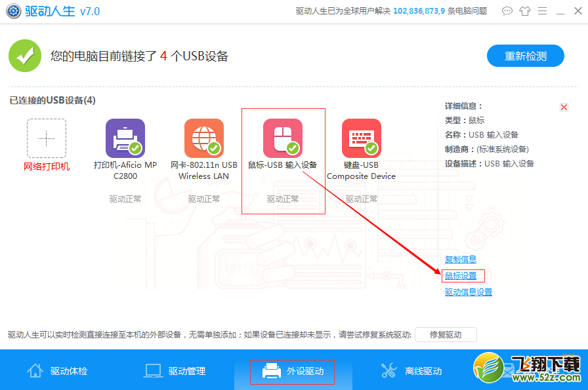Switch to the 驱动体检 tab
This screenshot has width=588, height=390.
(57, 371)
